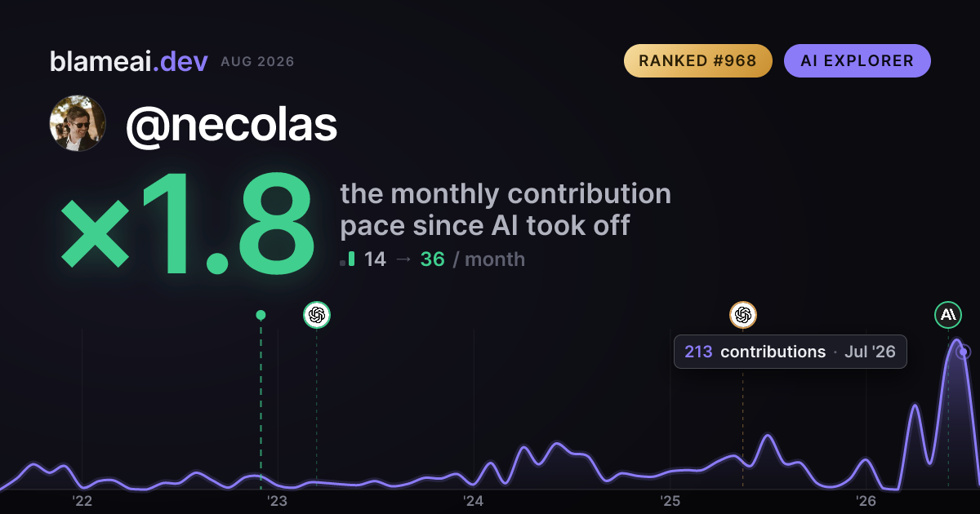980x514 pixels.
Task: Open the RANKED #968 badge
Action: point(698,60)
